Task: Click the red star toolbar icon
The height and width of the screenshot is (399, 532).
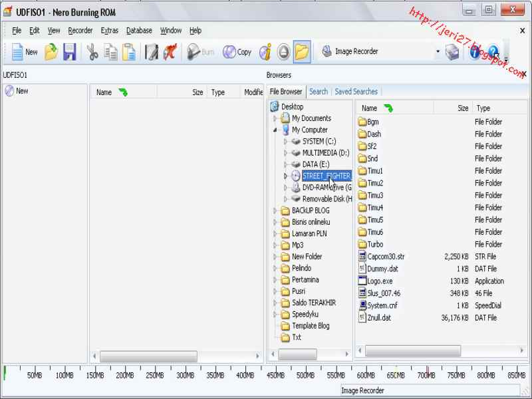Action: click(x=170, y=52)
